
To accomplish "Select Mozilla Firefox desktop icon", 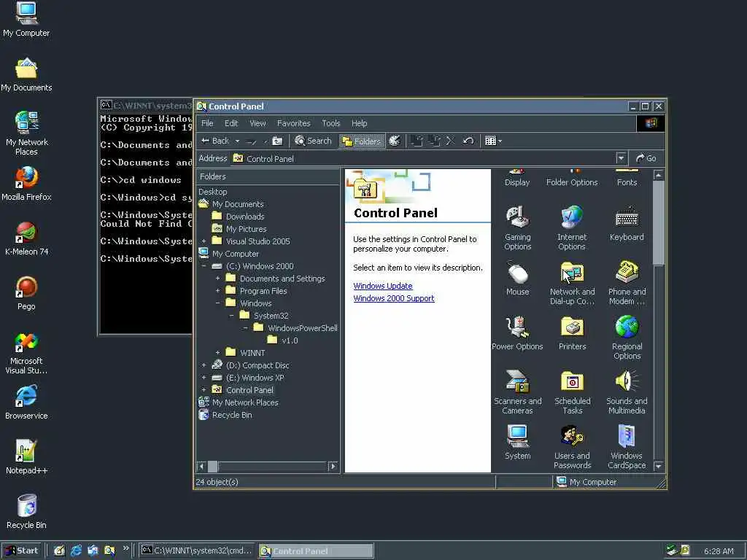I will 26,184.
